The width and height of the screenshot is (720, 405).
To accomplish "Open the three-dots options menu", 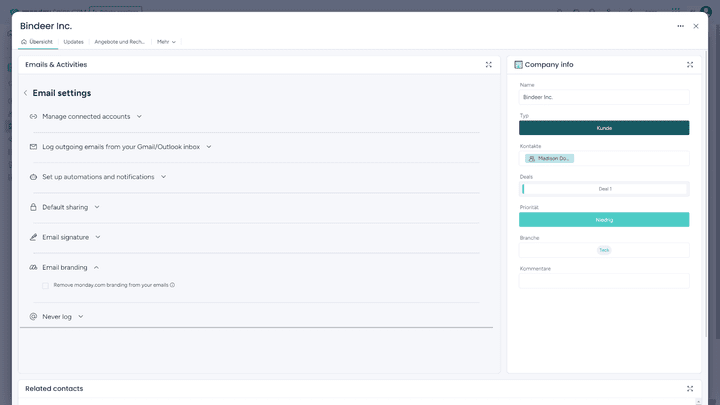I will [x=680, y=26].
